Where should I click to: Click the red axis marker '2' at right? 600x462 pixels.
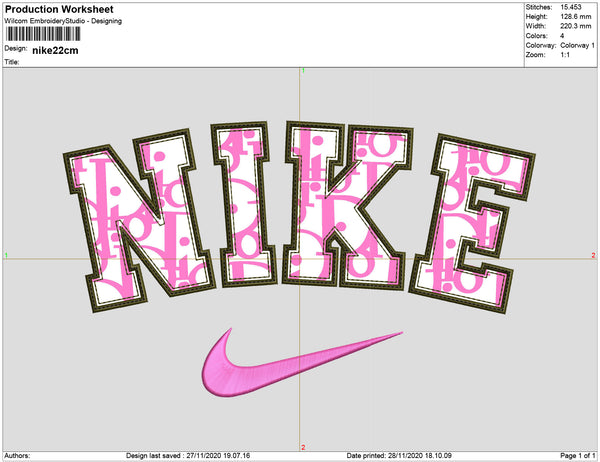click(x=593, y=255)
